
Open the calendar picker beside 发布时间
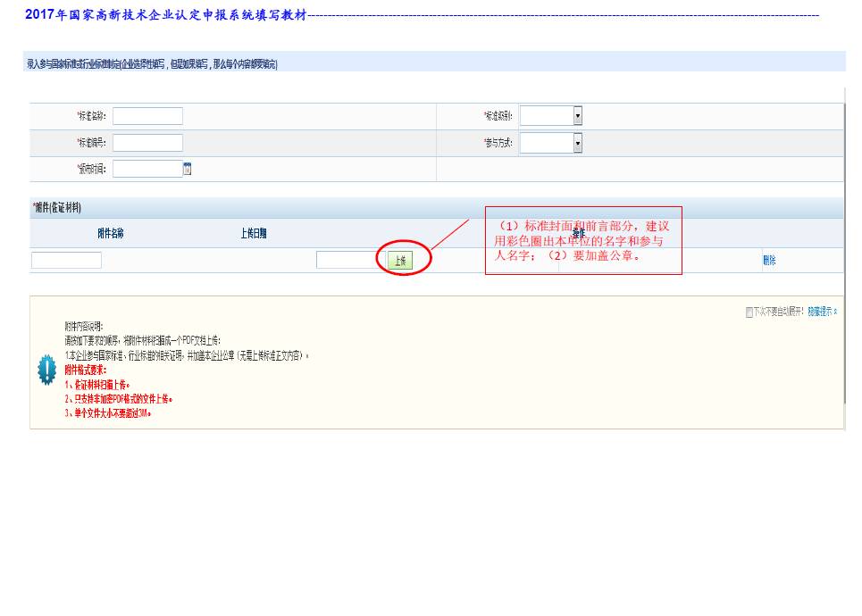point(188,169)
